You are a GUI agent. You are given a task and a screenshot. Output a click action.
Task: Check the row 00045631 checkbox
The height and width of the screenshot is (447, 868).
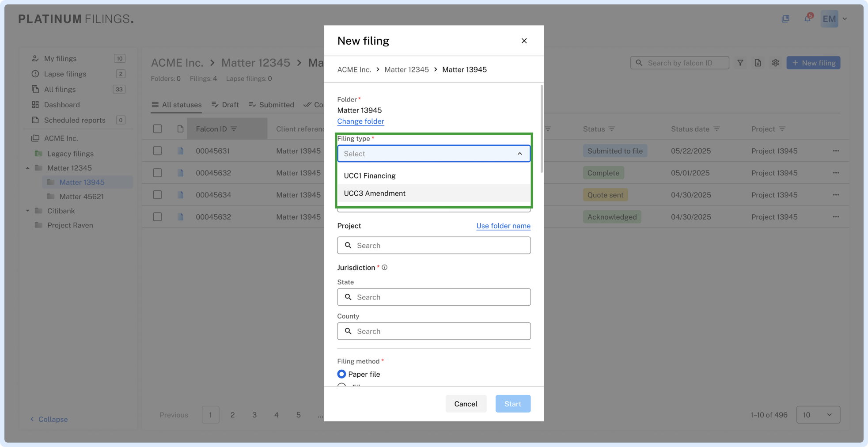[157, 151]
